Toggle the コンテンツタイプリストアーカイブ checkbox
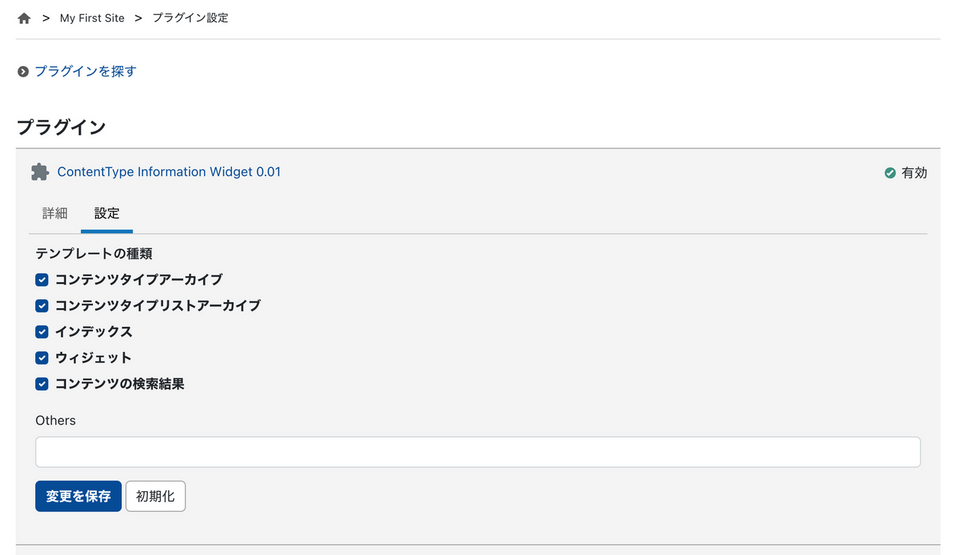This screenshot has width=960, height=555. (x=42, y=306)
